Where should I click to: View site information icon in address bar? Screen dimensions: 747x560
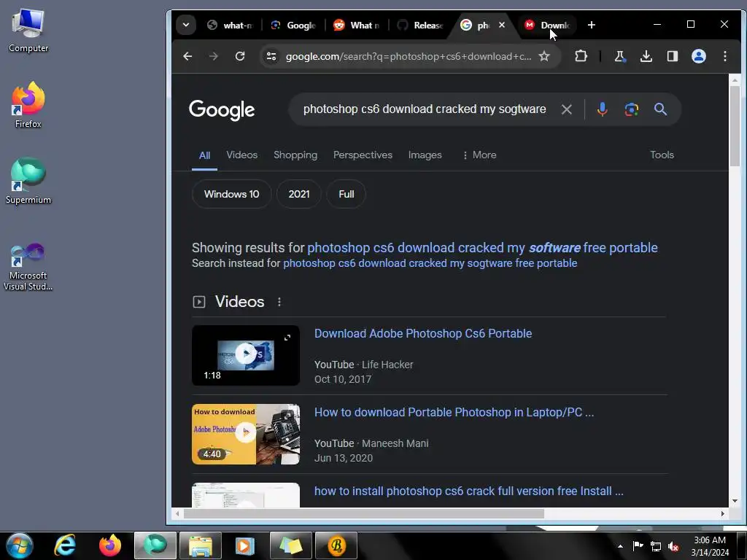click(x=271, y=56)
